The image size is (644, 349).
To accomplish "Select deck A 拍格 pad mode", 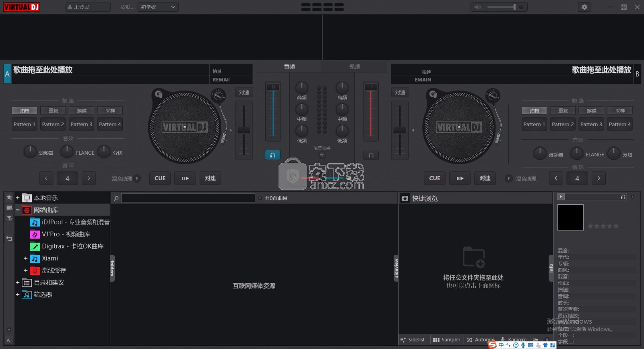I will [25, 110].
